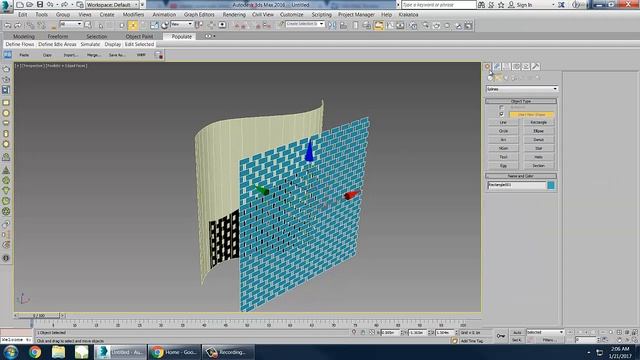Click the blue Z axis gizmo arrow
This screenshot has width=640, height=360.
pos(309,152)
